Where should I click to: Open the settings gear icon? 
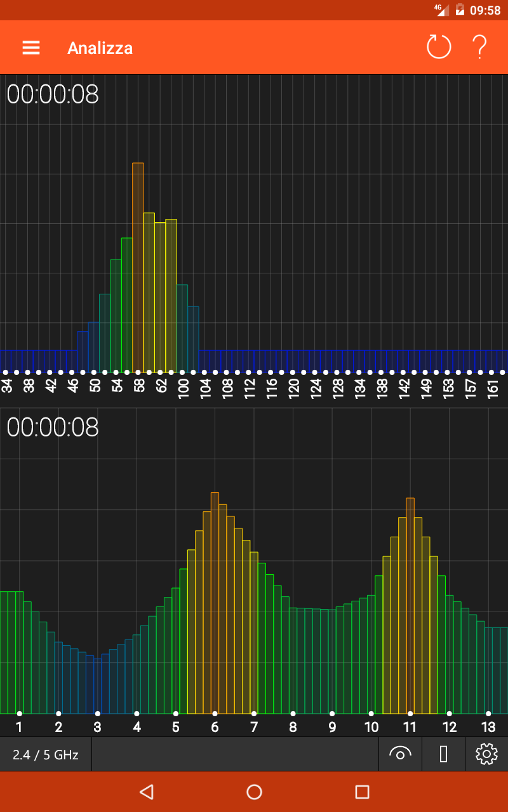pyautogui.click(x=486, y=754)
